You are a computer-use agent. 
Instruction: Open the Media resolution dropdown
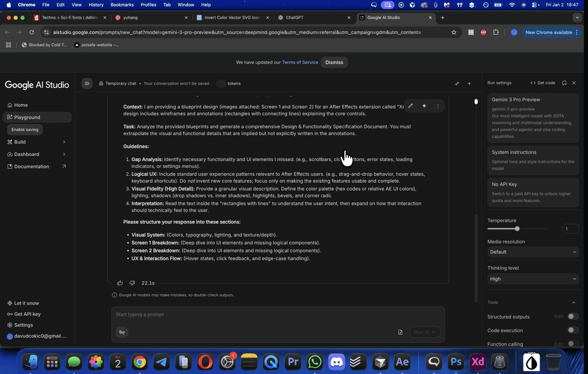(x=533, y=252)
